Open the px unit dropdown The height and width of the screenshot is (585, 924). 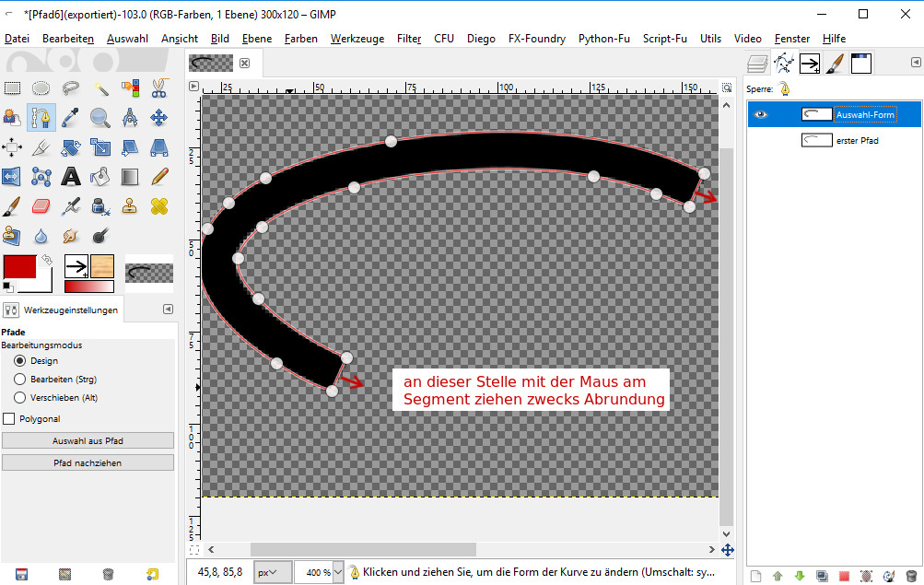point(273,572)
